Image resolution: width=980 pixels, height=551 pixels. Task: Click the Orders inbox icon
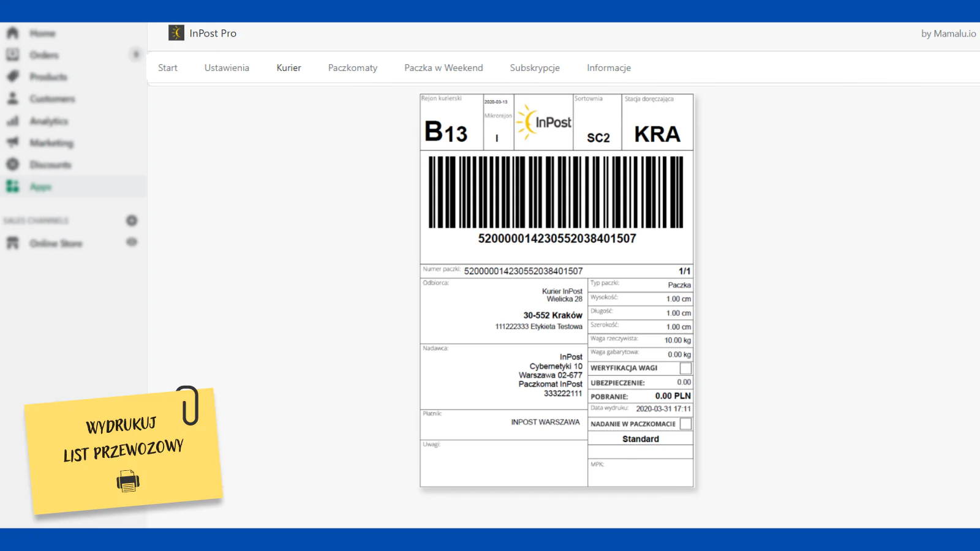[12, 55]
